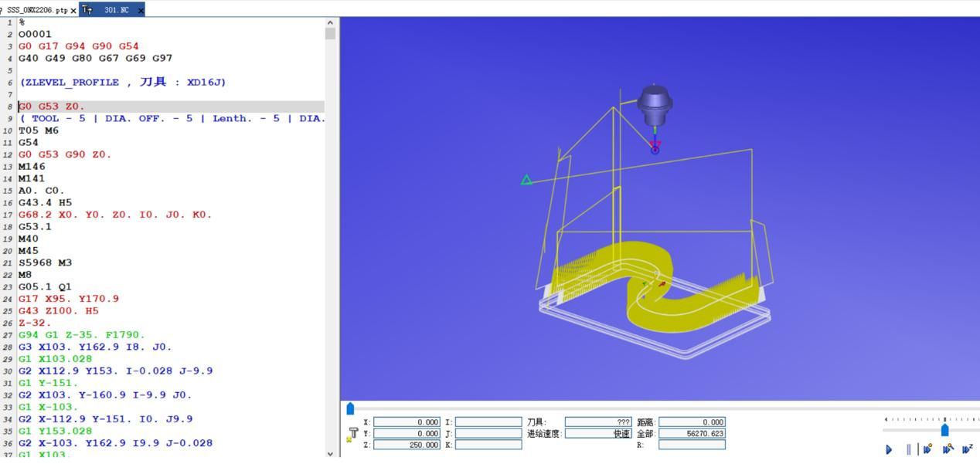Viewport: 980px width, 464px height.
Task: Click the simulation speed slider handle
Action: tap(944, 430)
